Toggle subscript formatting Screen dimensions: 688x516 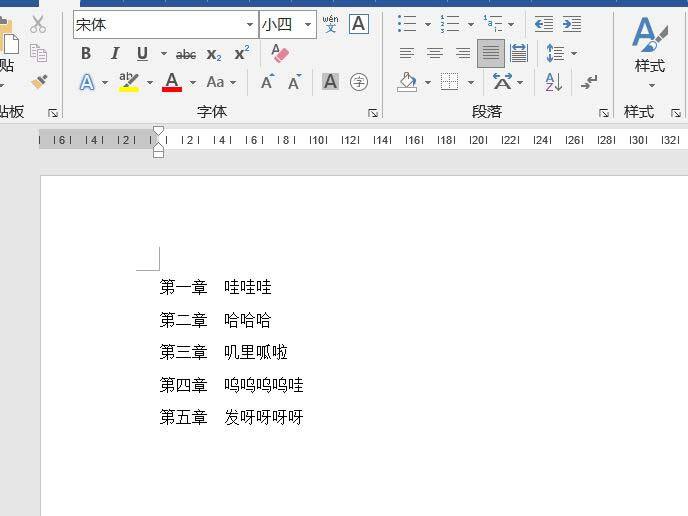point(214,54)
